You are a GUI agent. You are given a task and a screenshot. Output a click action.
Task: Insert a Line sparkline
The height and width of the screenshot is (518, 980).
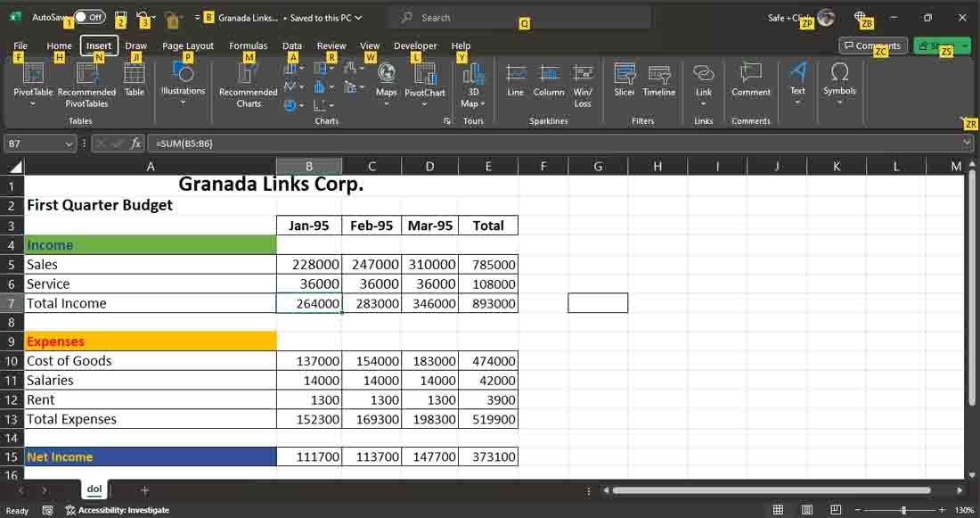pos(516,79)
